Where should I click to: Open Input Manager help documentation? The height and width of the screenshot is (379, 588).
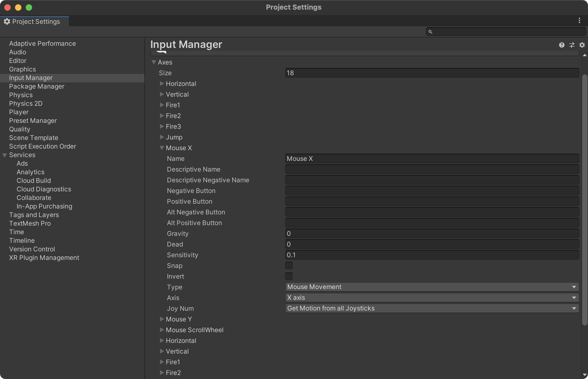click(561, 45)
